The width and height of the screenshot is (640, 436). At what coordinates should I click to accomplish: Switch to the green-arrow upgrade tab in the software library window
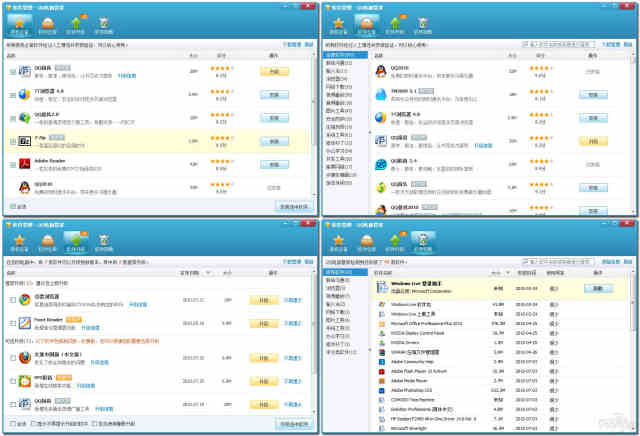point(395,24)
